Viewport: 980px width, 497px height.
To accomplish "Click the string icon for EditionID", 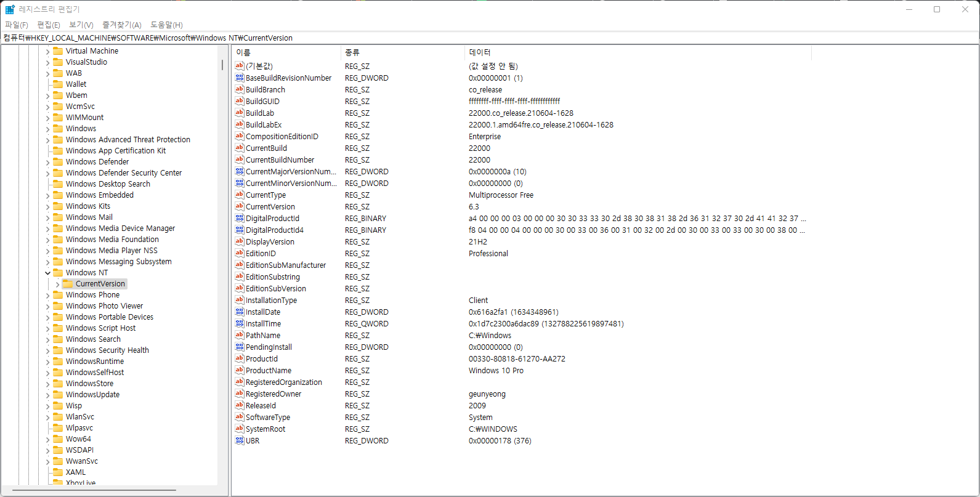I will [240, 253].
